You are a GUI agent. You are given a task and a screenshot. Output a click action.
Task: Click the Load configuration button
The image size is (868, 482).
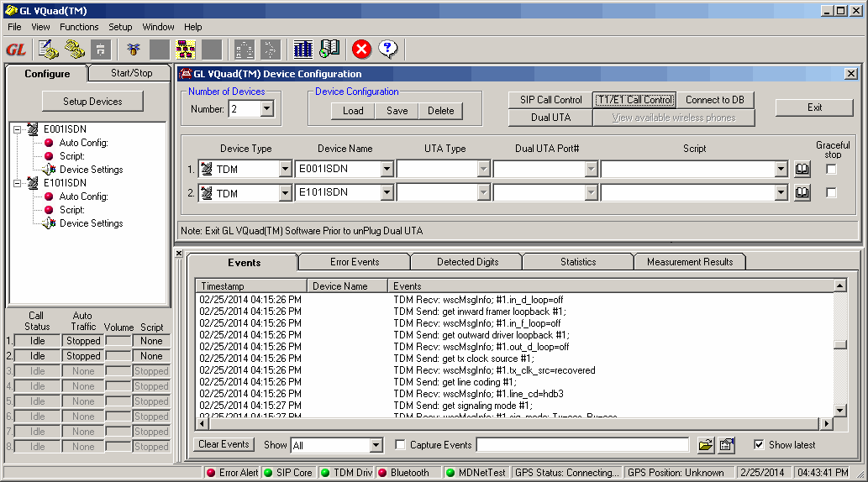[353, 111]
